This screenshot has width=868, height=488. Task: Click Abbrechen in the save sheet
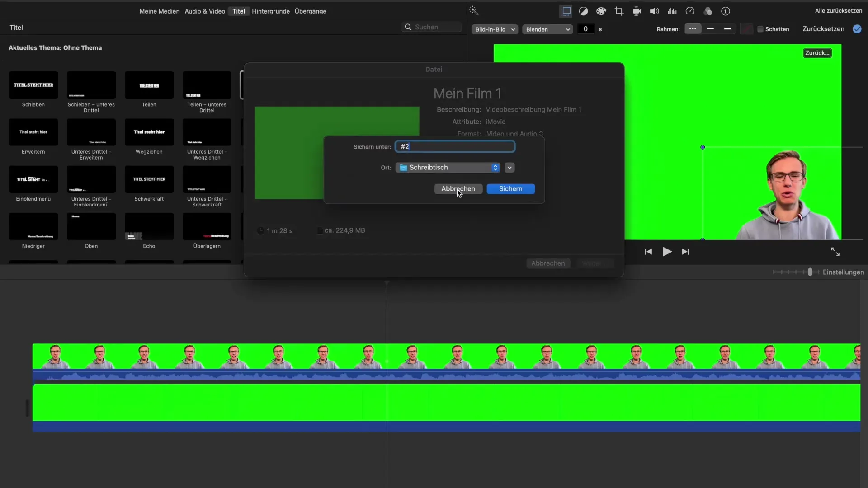(458, 189)
